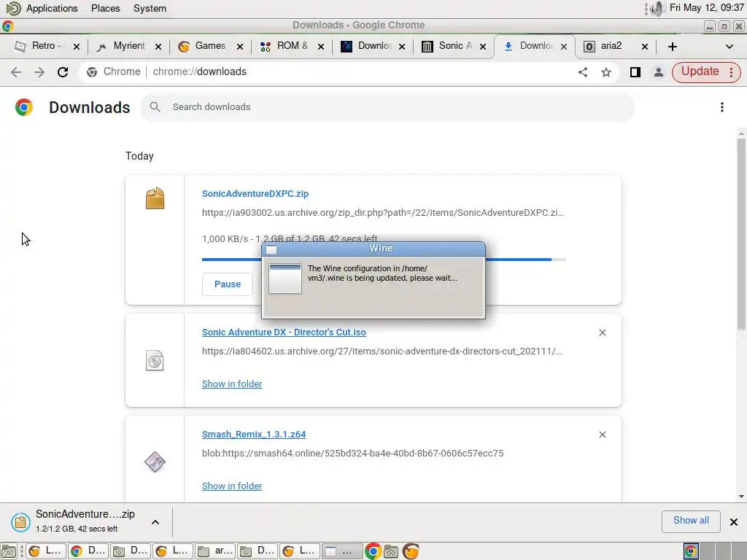
Task: Switch to the aria2 tab
Action: point(611,46)
